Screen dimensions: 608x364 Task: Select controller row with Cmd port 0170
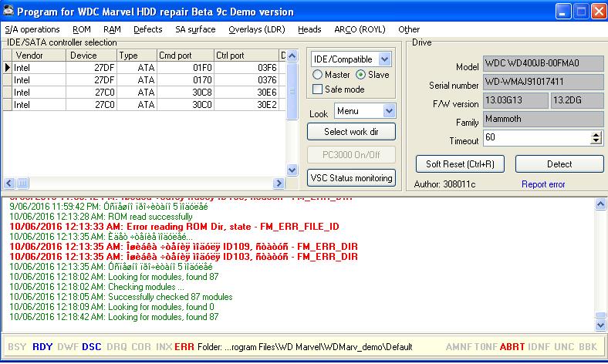coord(144,80)
